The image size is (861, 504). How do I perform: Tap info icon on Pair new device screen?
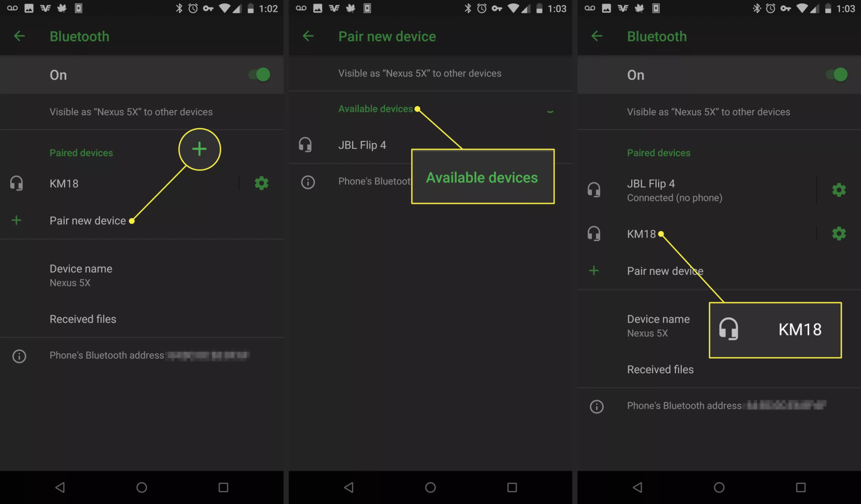[308, 182]
